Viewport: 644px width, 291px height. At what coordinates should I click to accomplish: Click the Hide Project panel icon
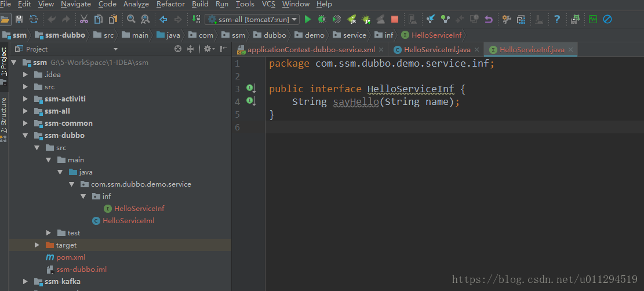click(x=223, y=49)
